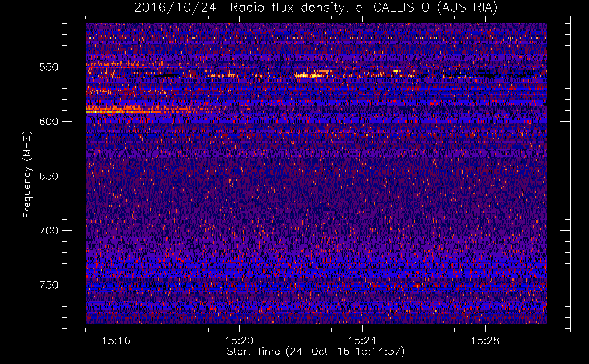Click the 600 frequency tick label
Viewport: 589px width, 364px height.
coord(49,122)
